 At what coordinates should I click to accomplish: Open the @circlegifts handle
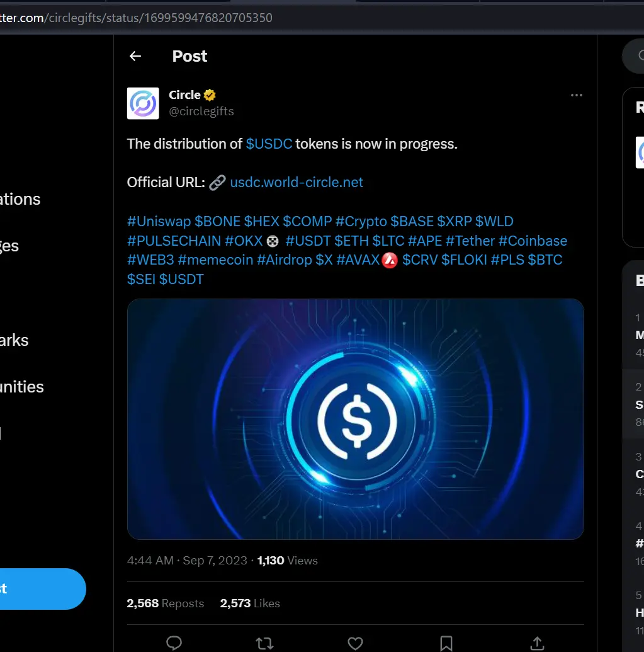point(201,111)
